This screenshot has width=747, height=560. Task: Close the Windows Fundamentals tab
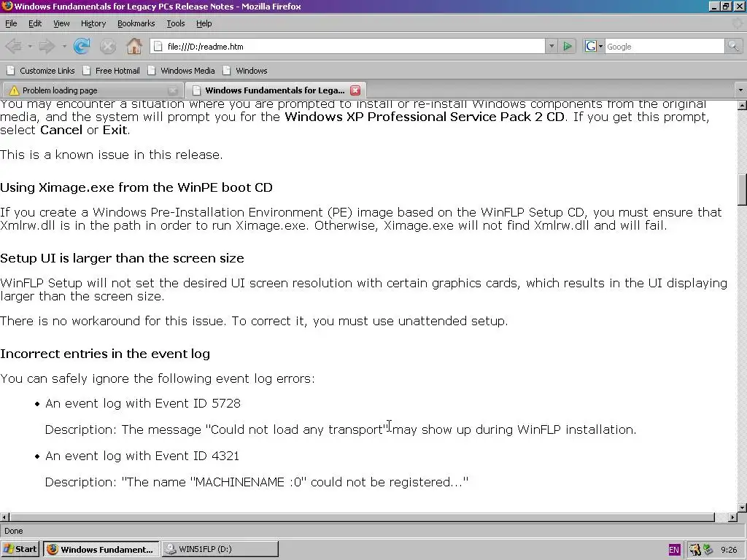355,90
